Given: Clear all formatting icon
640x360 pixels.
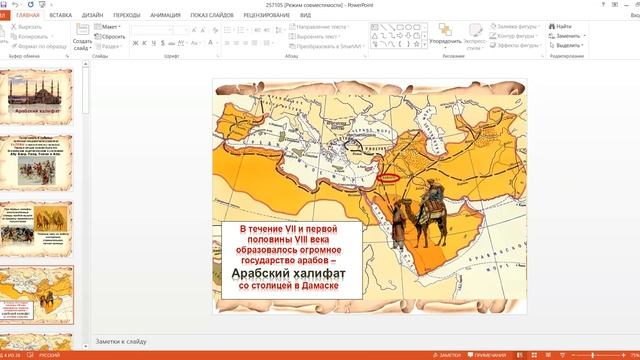Looking at the screenshot, I should pyautogui.click(x=215, y=30).
